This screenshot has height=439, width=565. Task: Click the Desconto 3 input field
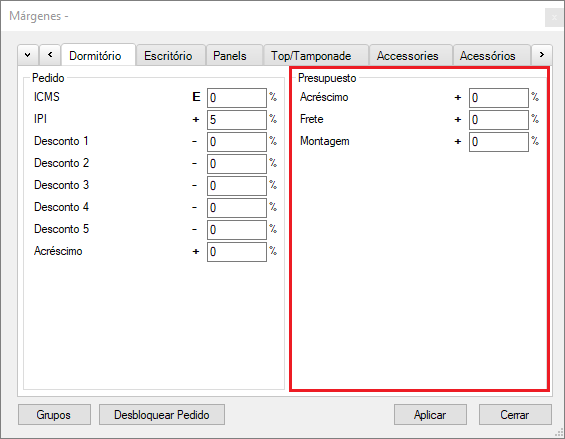pyautogui.click(x=237, y=186)
